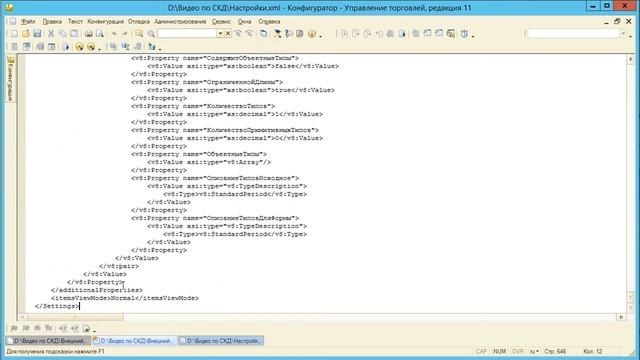Click the Copy icon in toolbar
This screenshot has height=360, width=640.
tap(62, 33)
